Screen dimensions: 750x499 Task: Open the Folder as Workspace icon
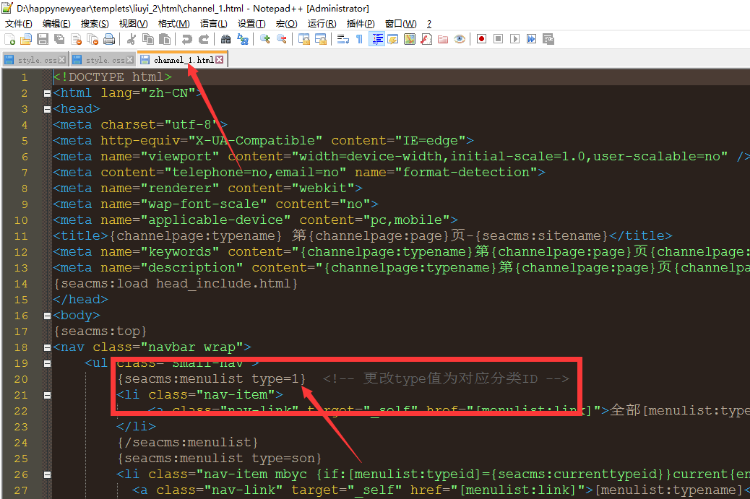pyautogui.click(x=443, y=39)
